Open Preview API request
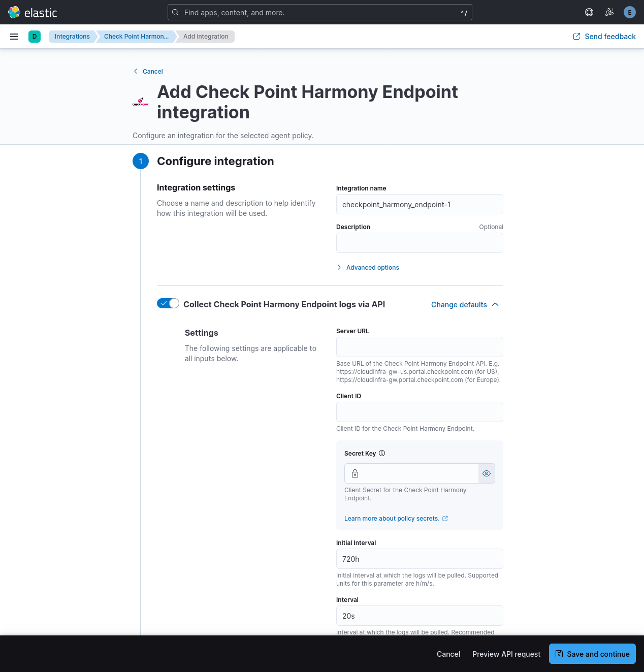This screenshot has height=672, width=644. (x=506, y=654)
